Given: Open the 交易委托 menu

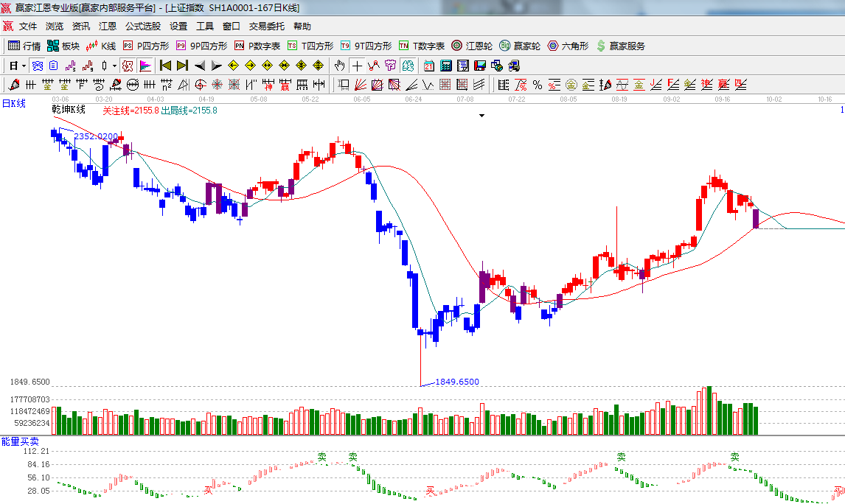Looking at the screenshot, I should [x=266, y=26].
